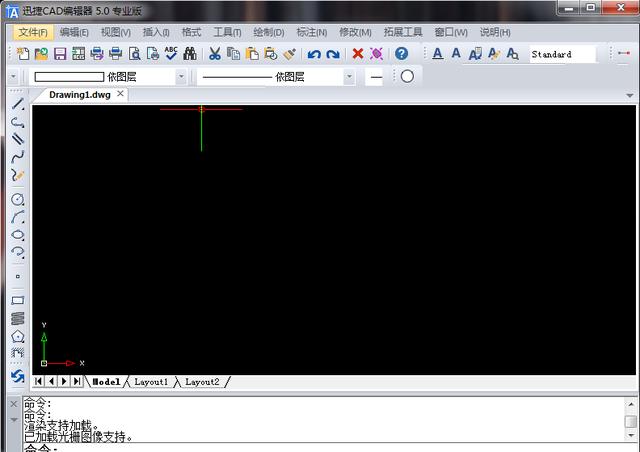Redo the last undone action

click(333, 54)
